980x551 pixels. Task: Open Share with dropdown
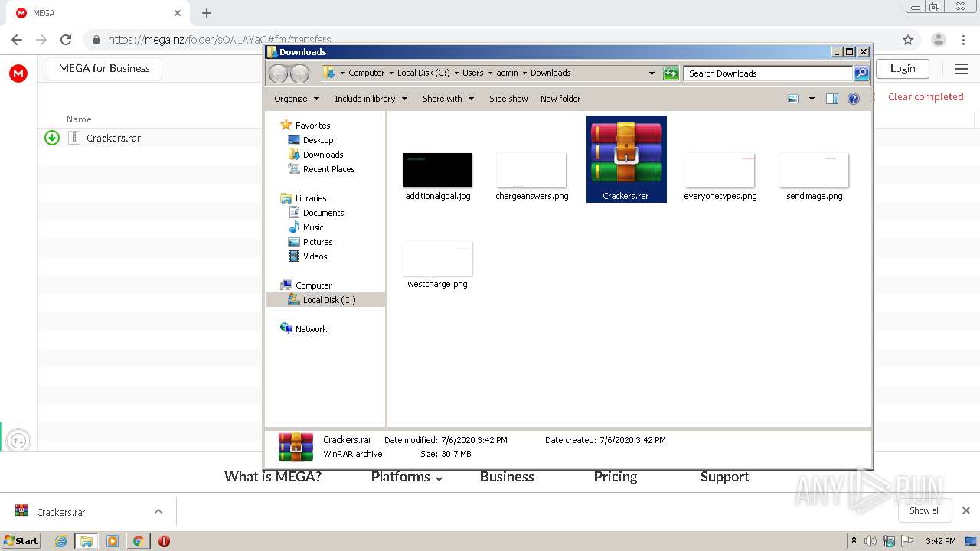448,99
